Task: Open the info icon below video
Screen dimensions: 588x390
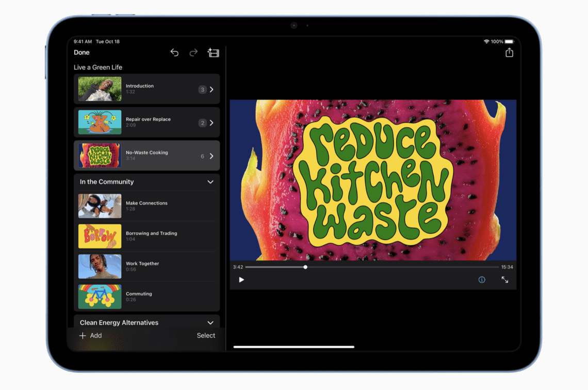Action: point(482,280)
